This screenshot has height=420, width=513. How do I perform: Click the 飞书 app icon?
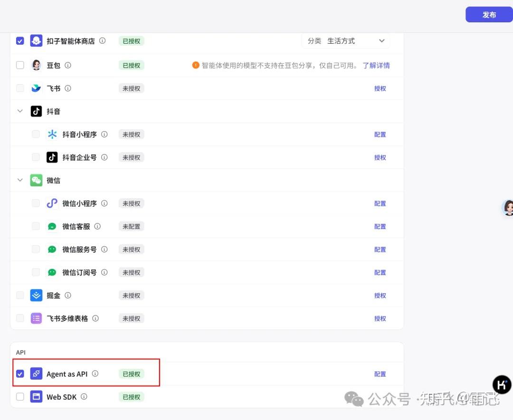click(x=37, y=88)
